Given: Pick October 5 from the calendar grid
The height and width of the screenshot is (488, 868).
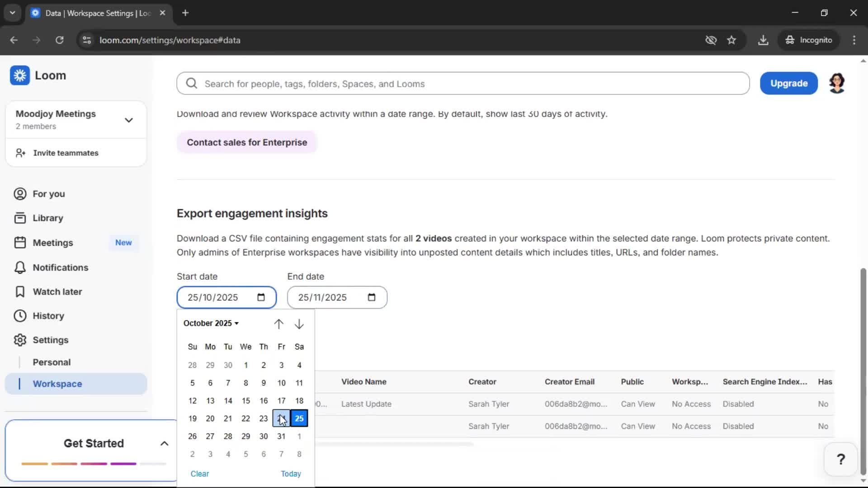Looking at the screenshot, I should [x=192, y=382].
